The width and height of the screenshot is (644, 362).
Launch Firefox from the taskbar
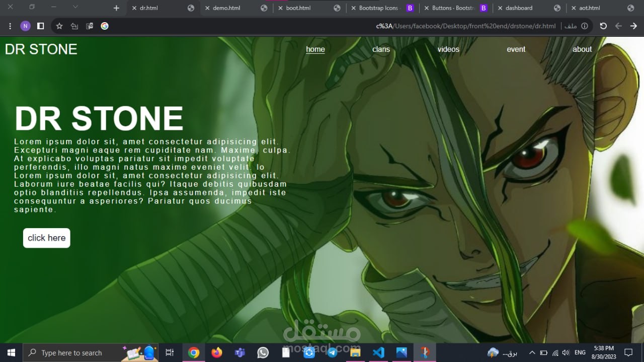[x=217, y=352]
